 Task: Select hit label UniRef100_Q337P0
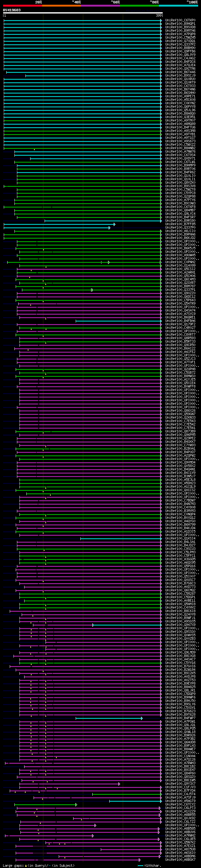tap(180, 227)
